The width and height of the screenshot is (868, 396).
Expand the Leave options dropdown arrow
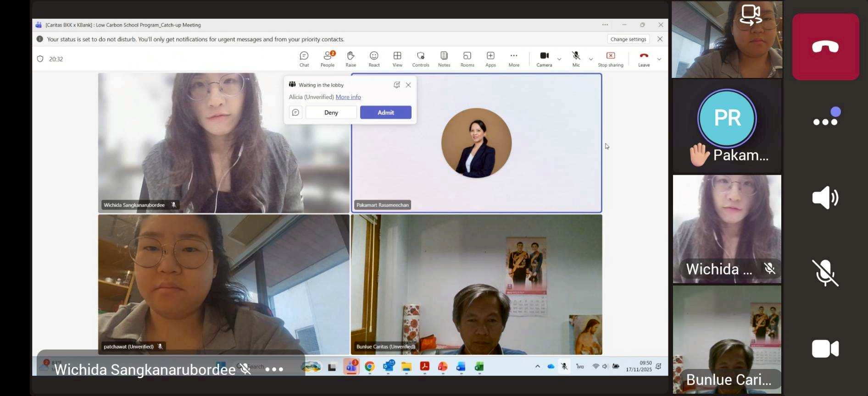click(x=659, y=59)
